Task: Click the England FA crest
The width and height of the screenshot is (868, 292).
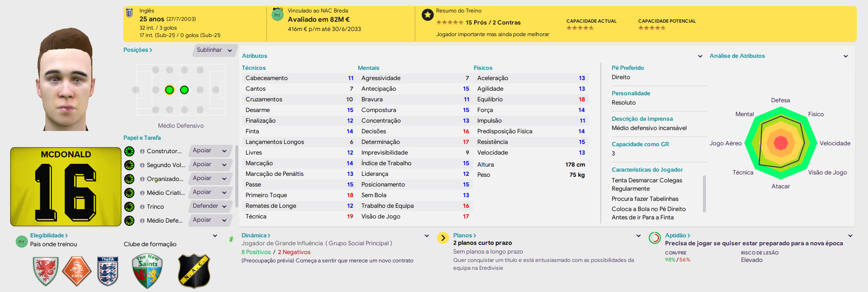Action: coord(108,271)
